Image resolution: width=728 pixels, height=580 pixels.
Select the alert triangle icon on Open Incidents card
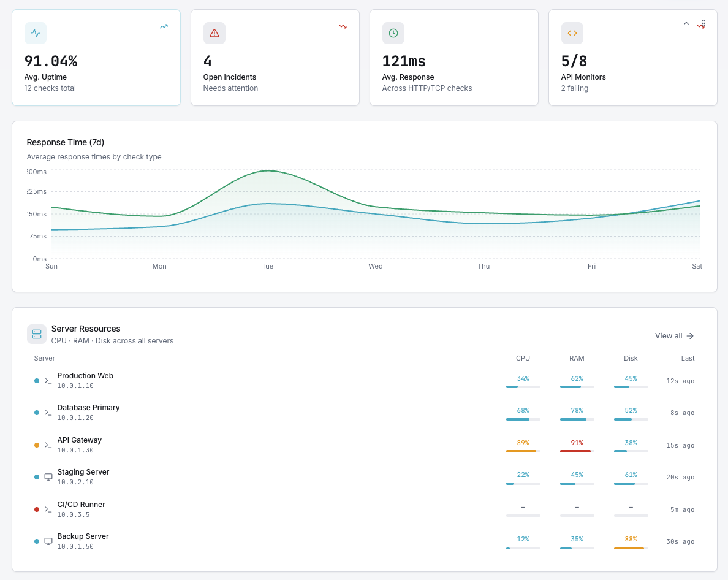click(x=214, y=33)
